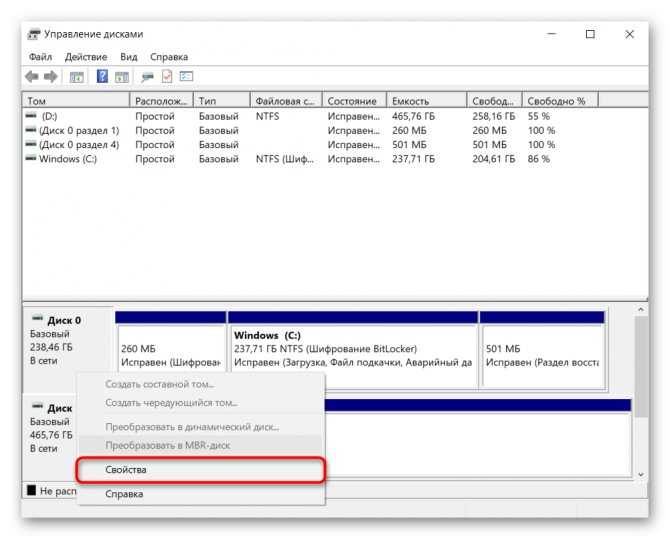Sort by the Свободно % column header
The height and width of the screenshot is (539, 670).
[560, 101]
